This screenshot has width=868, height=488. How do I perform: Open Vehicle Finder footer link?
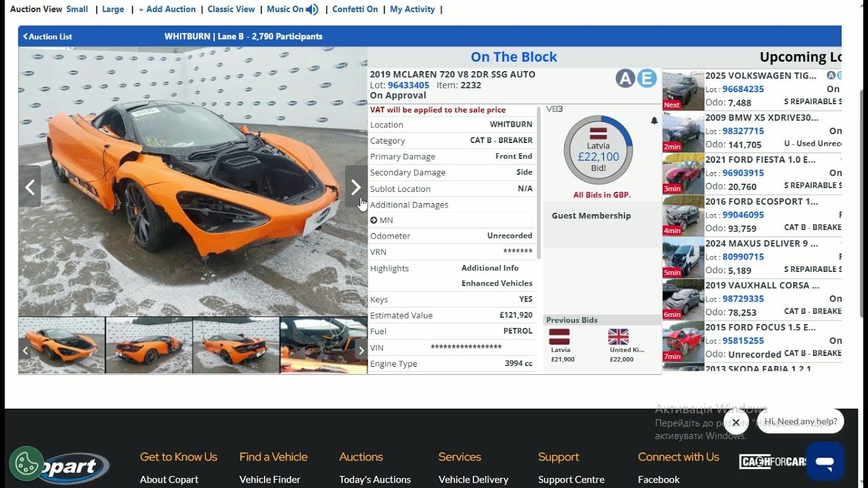point(270,479)
